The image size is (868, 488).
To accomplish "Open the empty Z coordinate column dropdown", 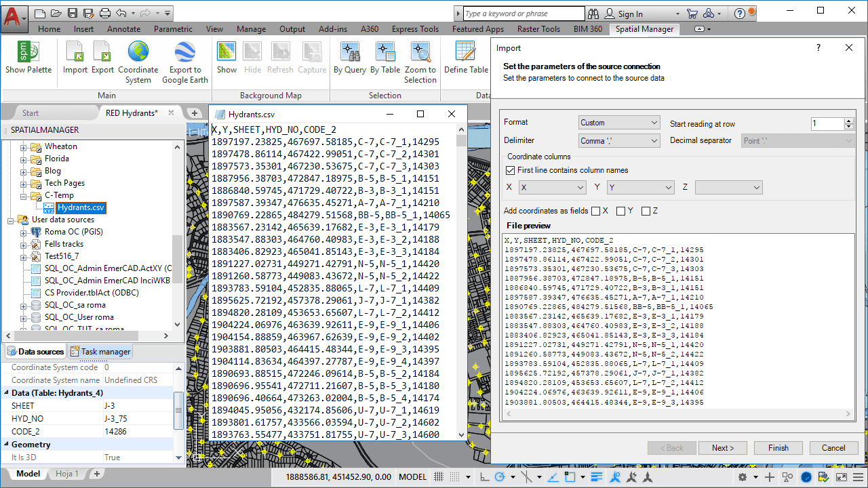I will (728, 187).
